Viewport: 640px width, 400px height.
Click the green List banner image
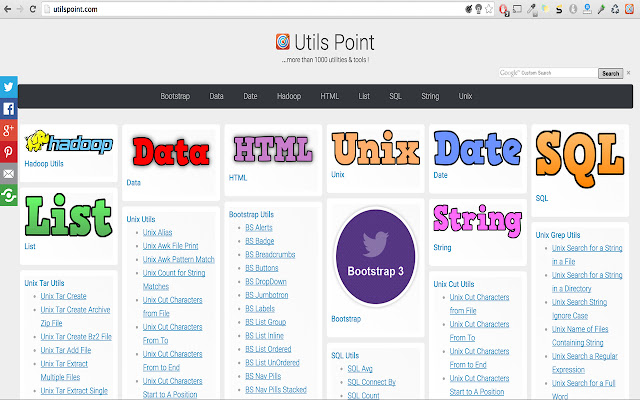pyautogui.click(x=69, y=216)
